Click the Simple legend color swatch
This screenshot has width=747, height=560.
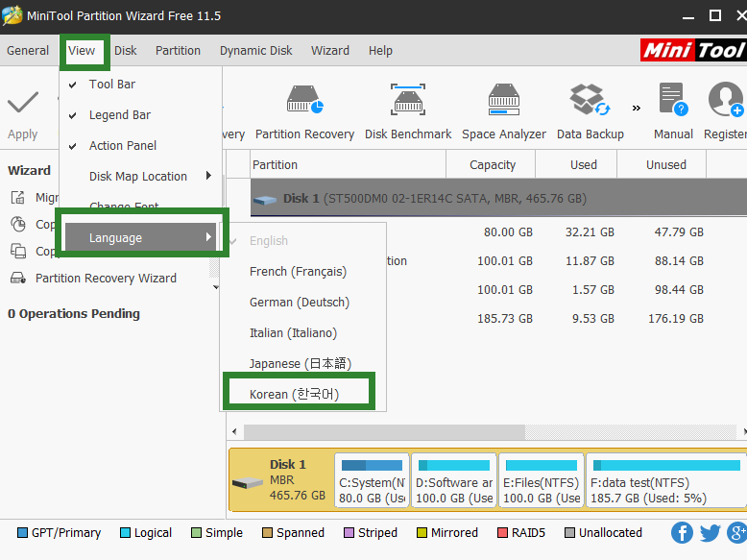(196, 532)
